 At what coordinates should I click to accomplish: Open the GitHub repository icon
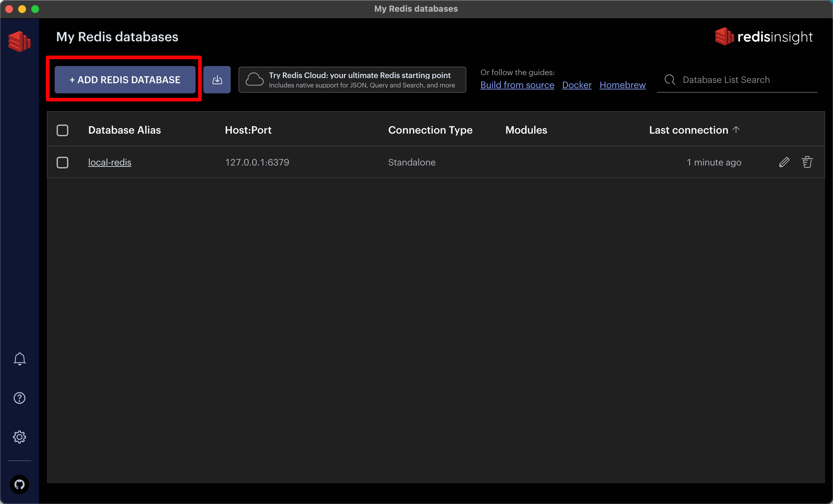pyautogui.click(x=20, y=484)
